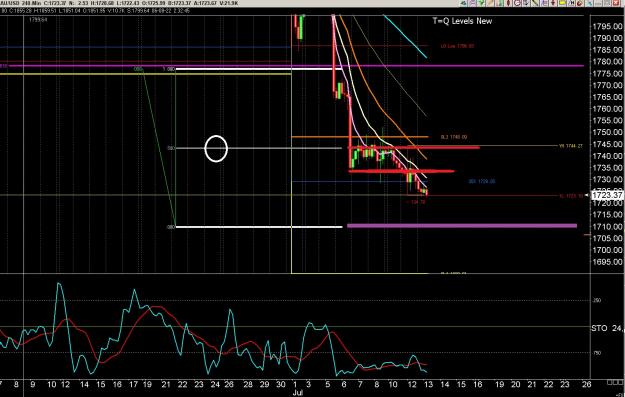
Task: Click the AUUSD 240 Min quote header
Action: pyautogui.click(x=120, y=3)
